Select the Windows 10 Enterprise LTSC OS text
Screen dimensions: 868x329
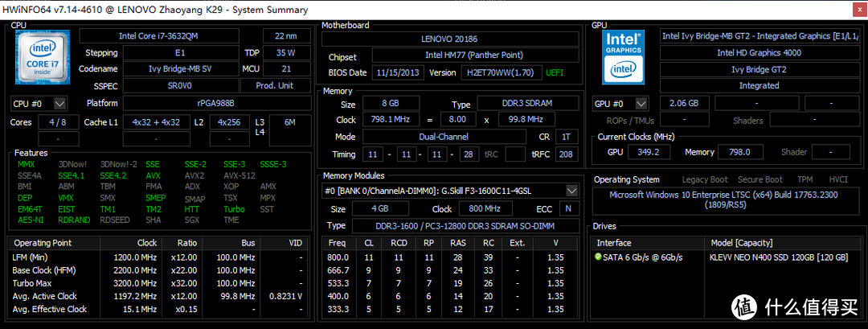(x=726, y=199)
